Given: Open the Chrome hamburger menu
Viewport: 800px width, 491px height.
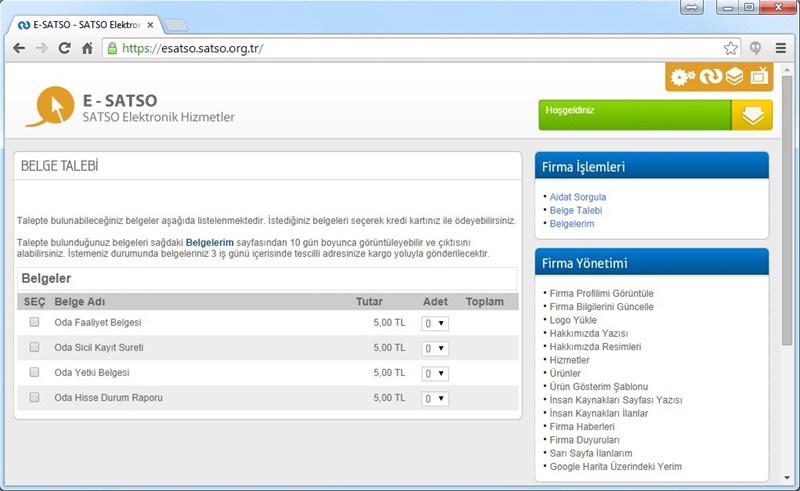Looking at the screenshot, I should 781,48.
